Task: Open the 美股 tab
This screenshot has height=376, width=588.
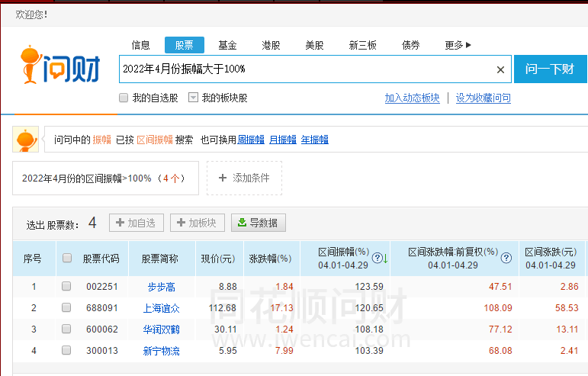Action: click(314, 45)
